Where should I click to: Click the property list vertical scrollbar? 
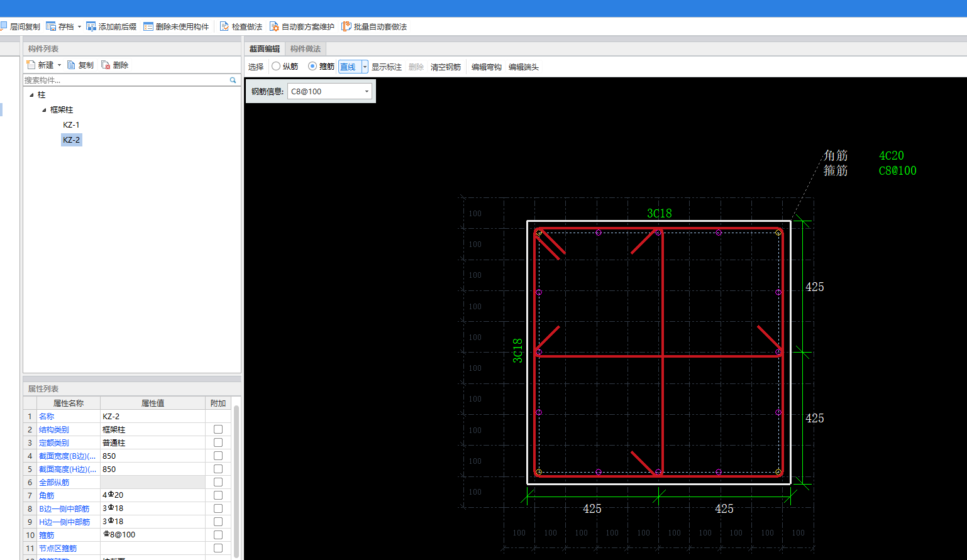coord(236,481)
